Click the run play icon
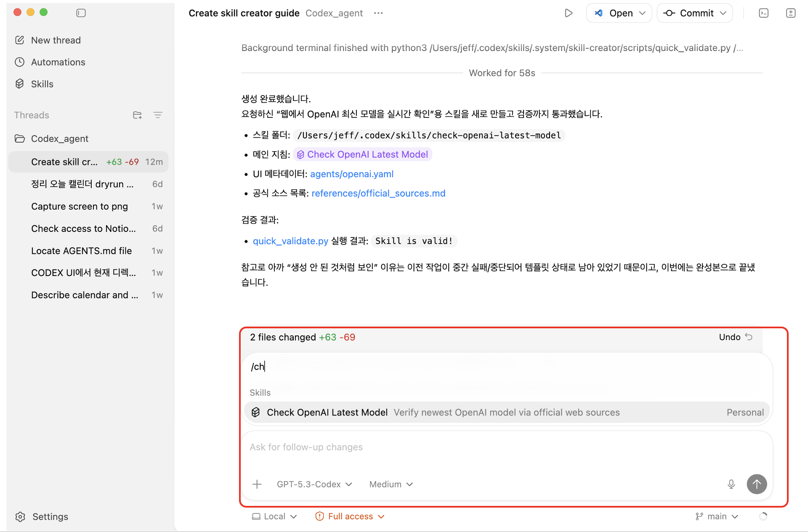The width and height of the screenshot is (808, 532). click(x=569, y=13)
